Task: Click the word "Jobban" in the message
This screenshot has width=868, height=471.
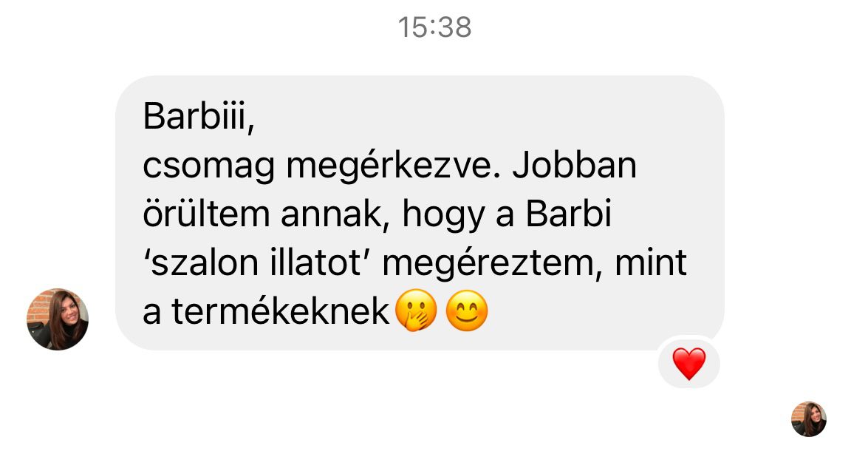Action: tap(575, 165)
